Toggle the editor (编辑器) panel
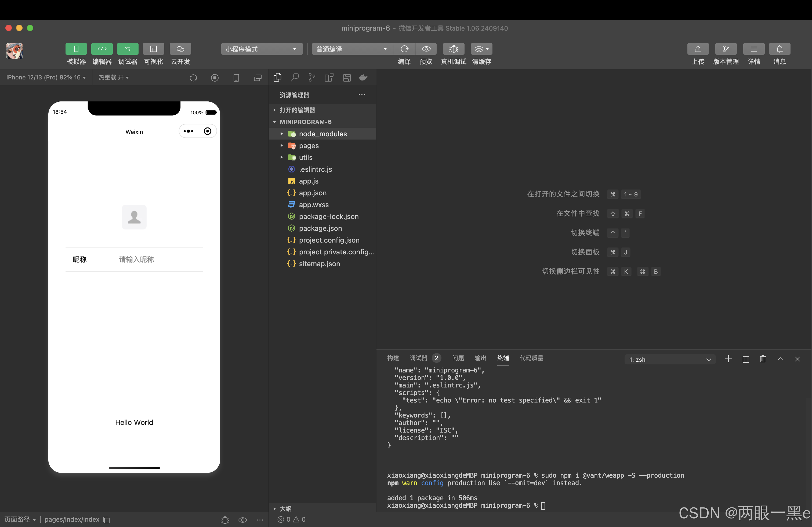 coord(102,49)
